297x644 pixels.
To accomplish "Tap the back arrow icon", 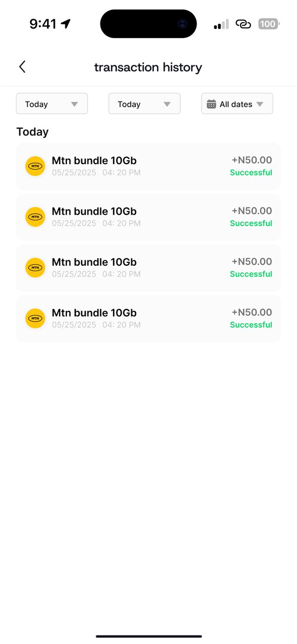I will [22, 67].
